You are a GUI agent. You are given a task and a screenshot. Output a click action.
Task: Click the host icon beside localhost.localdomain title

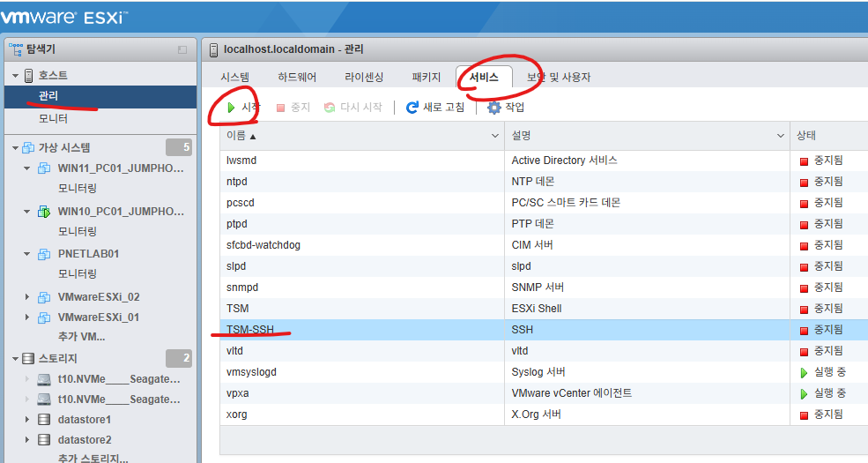click(213, 50)
